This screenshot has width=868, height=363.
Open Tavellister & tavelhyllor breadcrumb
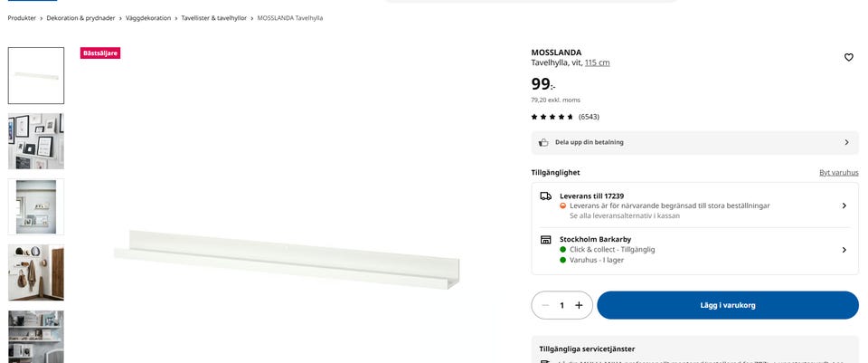click(213, 18)
